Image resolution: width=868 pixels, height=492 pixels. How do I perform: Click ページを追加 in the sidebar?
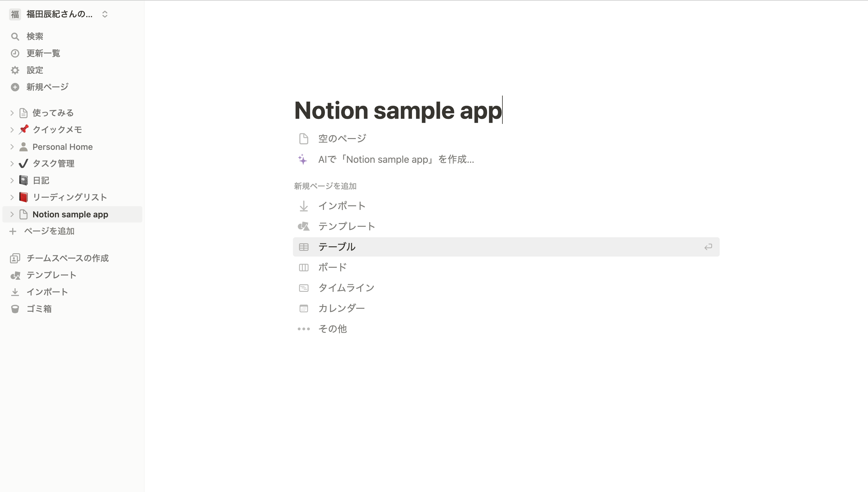(49, 231)
